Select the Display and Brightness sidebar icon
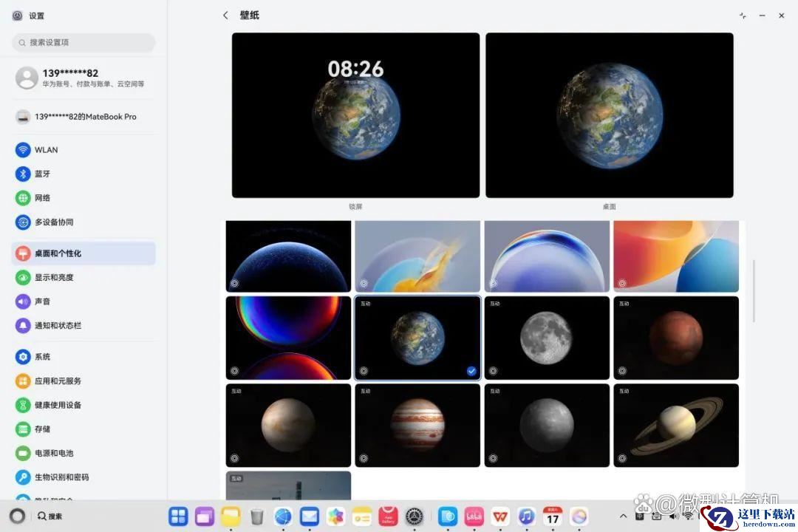798x532 pixels. point(23,278)
